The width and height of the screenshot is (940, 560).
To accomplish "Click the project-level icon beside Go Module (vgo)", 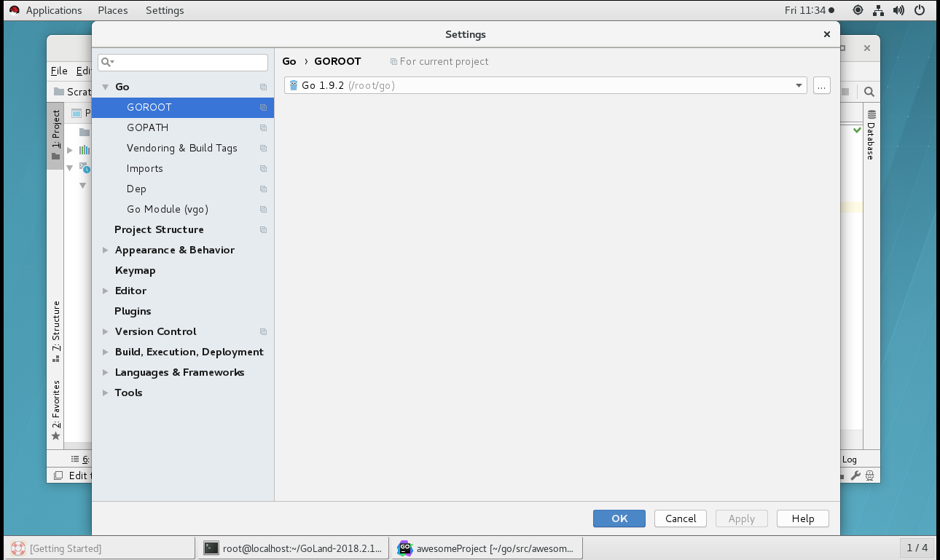I will [x=264, y=209].
